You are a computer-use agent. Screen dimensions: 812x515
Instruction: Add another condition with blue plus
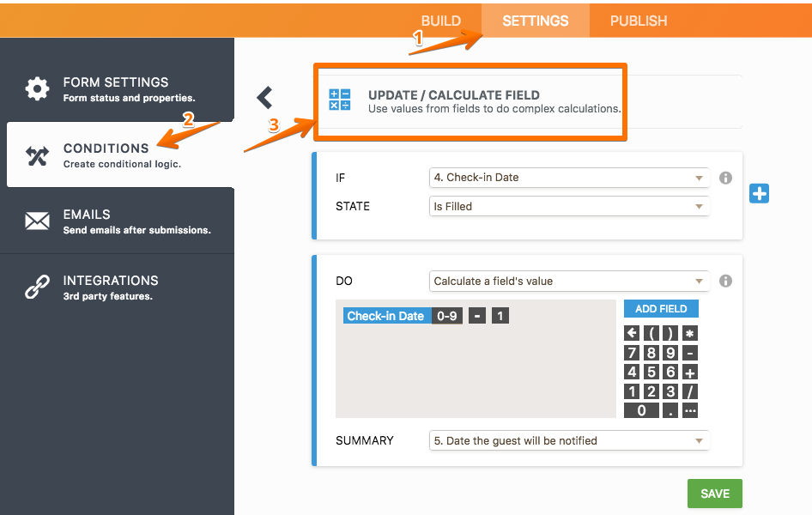pos(759,194)
